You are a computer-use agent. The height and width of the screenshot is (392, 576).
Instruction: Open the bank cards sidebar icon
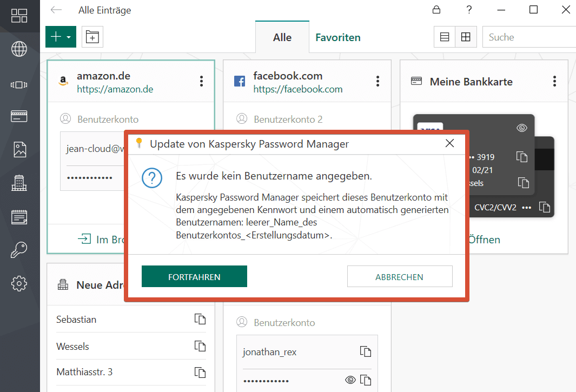pyautogui.click(x=19, y=116)
